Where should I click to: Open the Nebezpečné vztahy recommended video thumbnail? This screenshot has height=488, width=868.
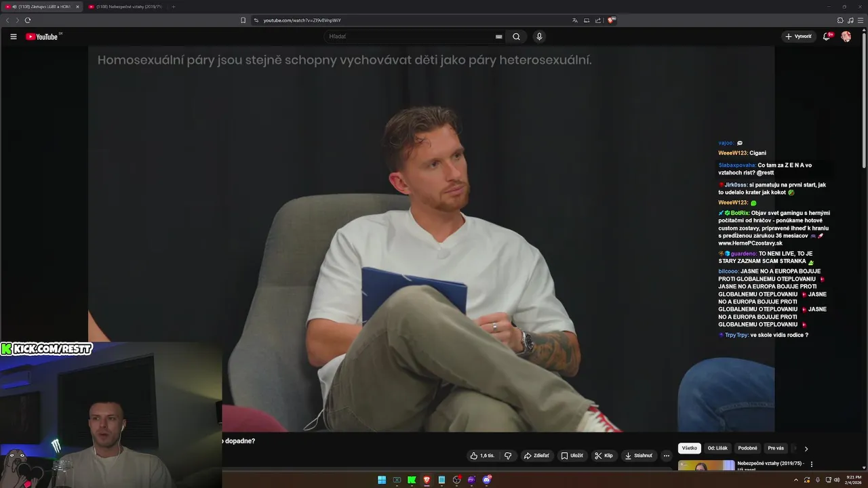(x=706, y=466)
